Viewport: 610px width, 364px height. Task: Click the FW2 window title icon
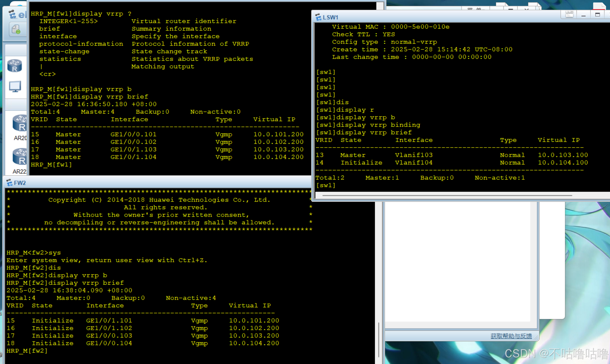click(9, 183)
